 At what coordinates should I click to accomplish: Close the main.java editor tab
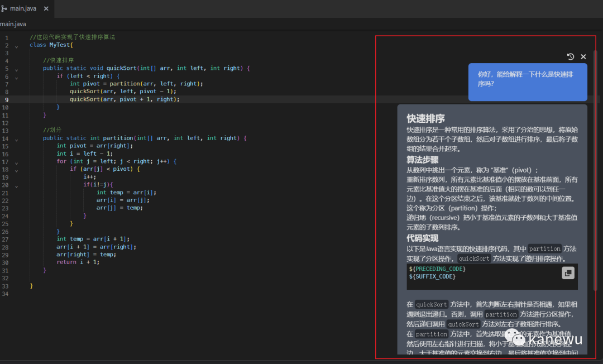pos(46,9)
